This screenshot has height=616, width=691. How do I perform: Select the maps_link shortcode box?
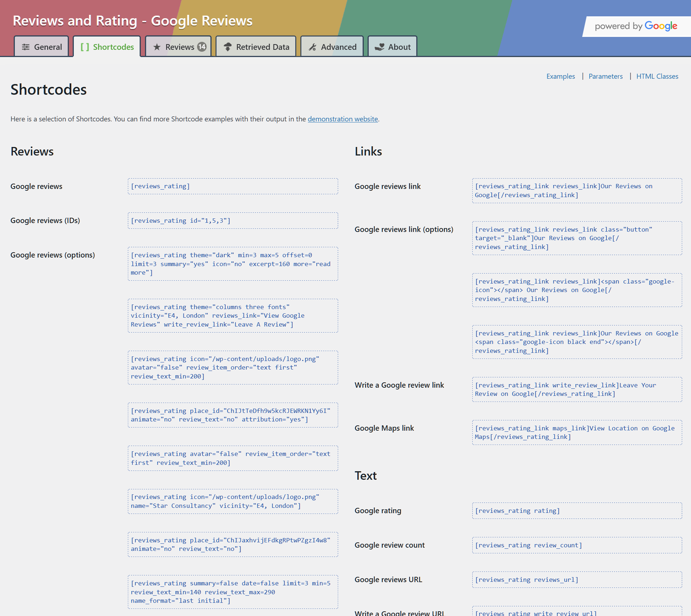point(577,432)
